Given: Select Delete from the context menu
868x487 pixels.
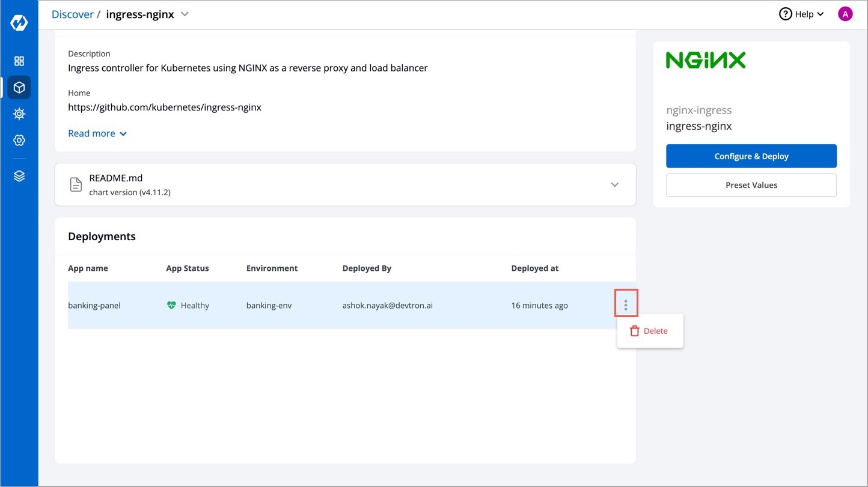Looking at the screenshot, I should coord(650,331).
